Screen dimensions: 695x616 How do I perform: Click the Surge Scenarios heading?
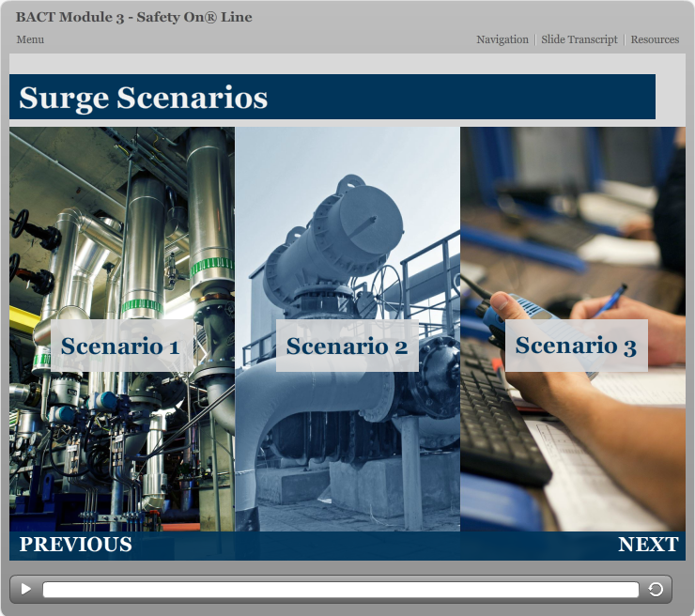pyautogui.click(x=143, y=98)
